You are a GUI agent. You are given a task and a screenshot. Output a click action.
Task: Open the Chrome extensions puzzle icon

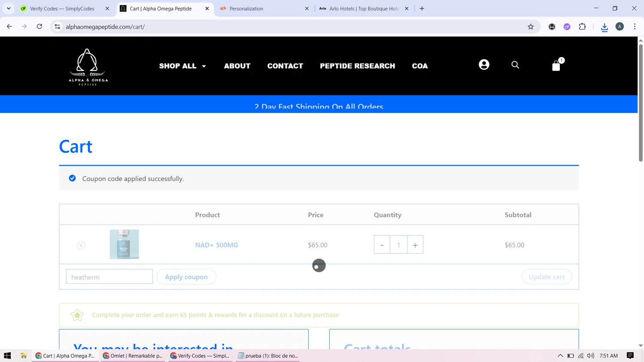pos(582,27)
